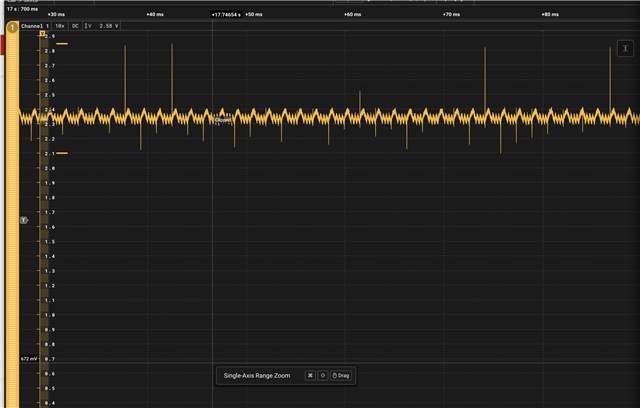This screenshot has width=640, height=408.
Task: Click the Drag mouse hint button
Action: (x=341, y=375)
